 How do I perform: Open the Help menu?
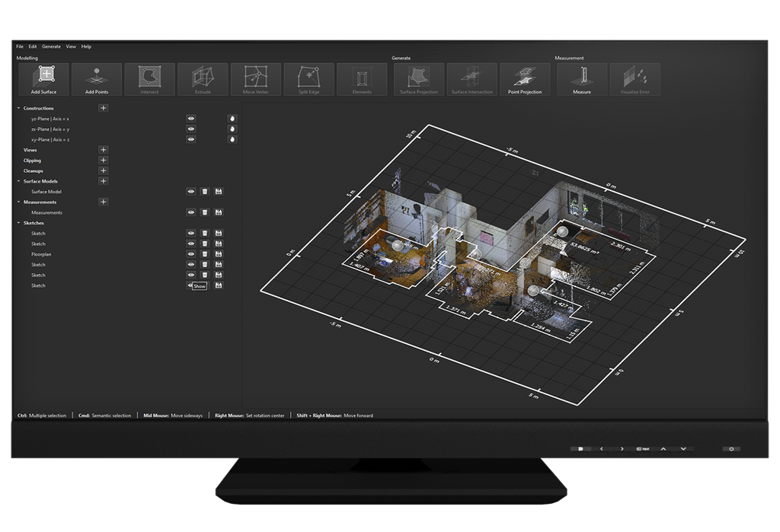click(87, 46)
